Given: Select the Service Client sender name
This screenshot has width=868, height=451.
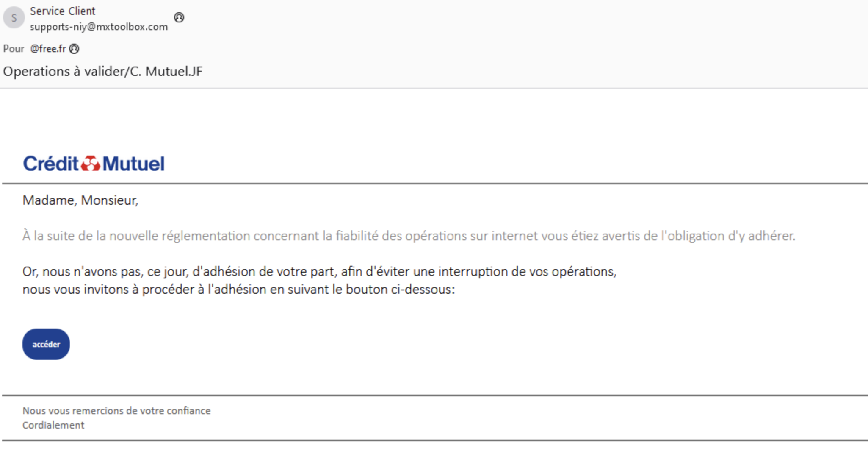Looking at the screenshot, I should (x=63, y=11).
